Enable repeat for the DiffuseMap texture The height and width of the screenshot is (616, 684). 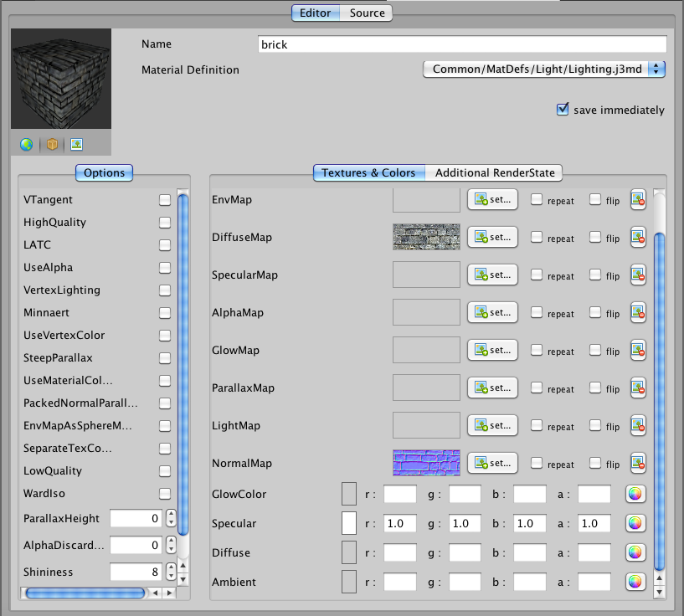pos(538,239)
